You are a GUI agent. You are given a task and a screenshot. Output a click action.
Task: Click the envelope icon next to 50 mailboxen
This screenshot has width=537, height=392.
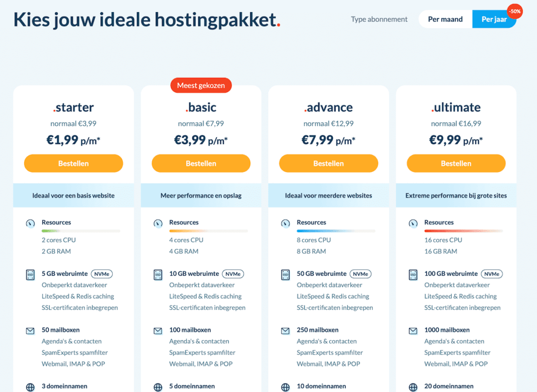tap(30, 330)
